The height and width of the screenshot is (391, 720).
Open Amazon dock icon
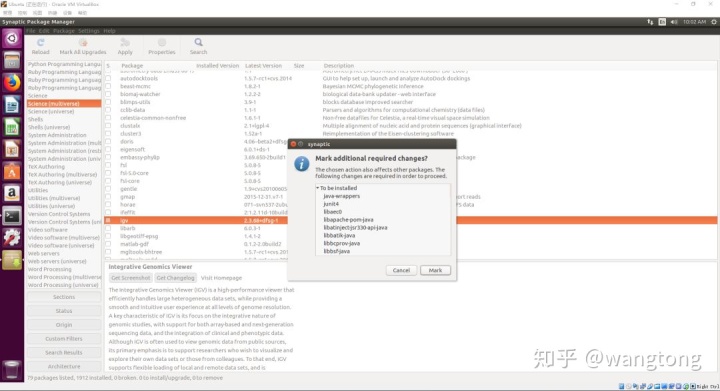click(x=12, y=193)
